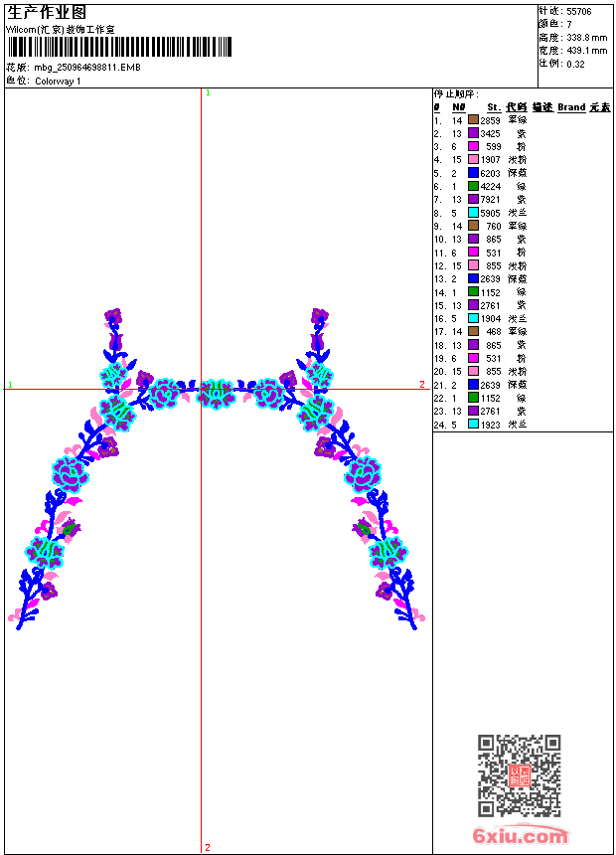Image resolution: width=616 pixels, height=855 pixels.
Task: Select the Colorway 1 label
Action: click(x=58, y=82)
